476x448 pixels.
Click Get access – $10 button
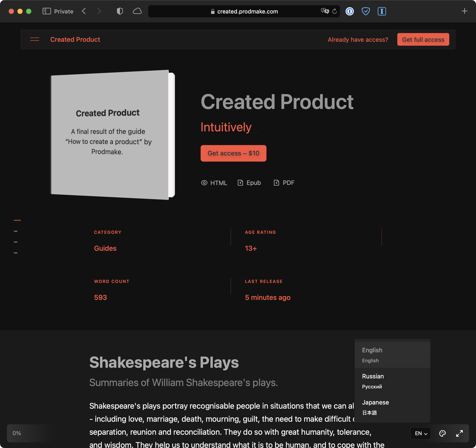click(x=233, y=153)
